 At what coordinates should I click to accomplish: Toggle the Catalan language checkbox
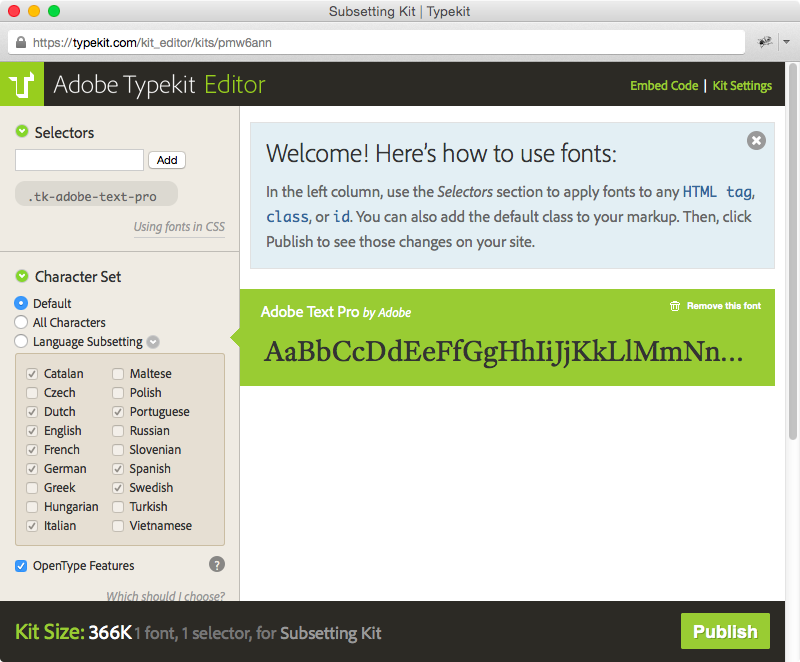(32, 374)
